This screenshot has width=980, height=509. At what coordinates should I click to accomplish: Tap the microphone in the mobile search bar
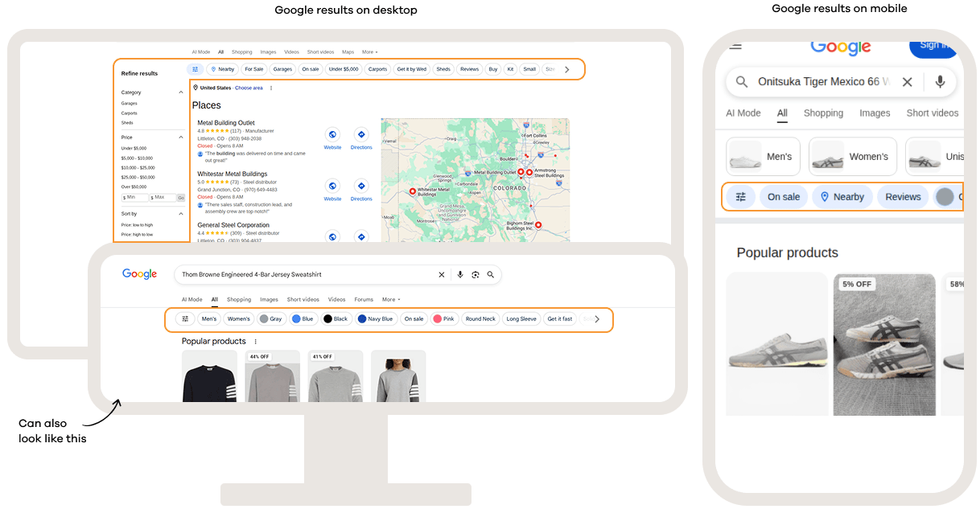pos(940,82)
